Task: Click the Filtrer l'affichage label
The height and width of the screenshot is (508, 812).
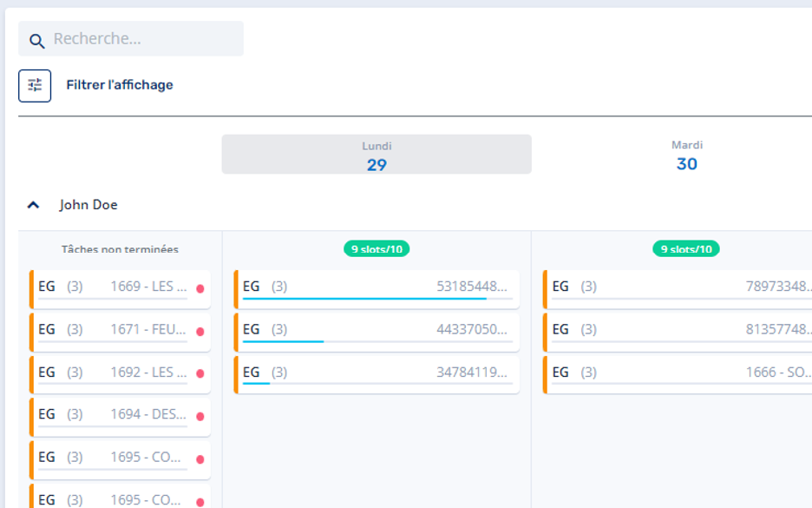Action: tap(120, 85)
